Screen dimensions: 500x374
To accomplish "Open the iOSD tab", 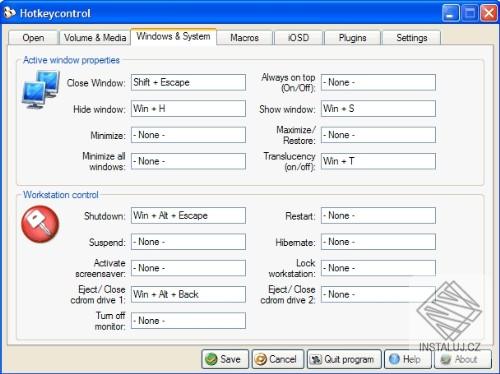I will [x=298, y=38].
